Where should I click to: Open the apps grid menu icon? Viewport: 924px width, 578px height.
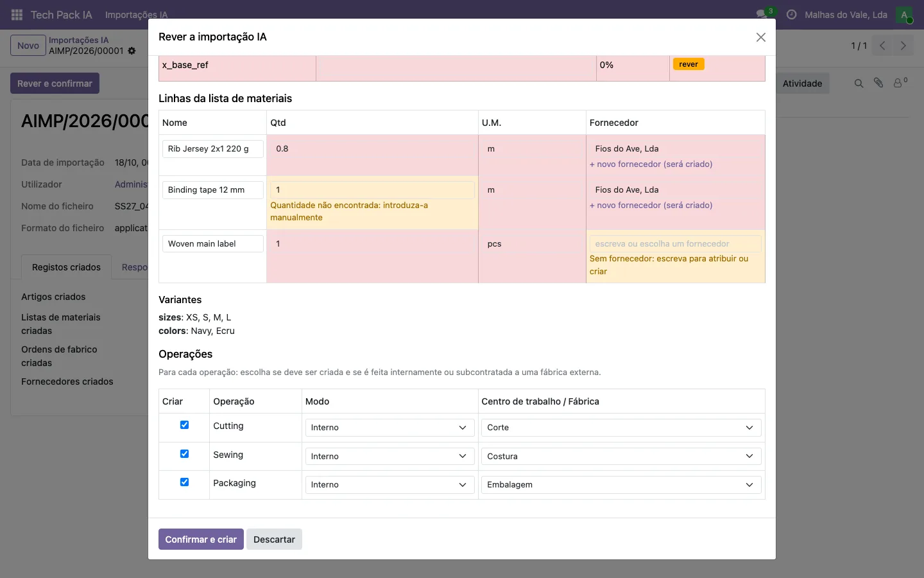tap(17, 15)
